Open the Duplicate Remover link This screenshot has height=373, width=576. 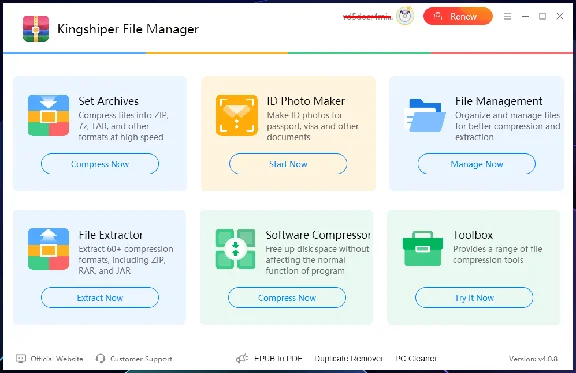[x=349, y=358]
